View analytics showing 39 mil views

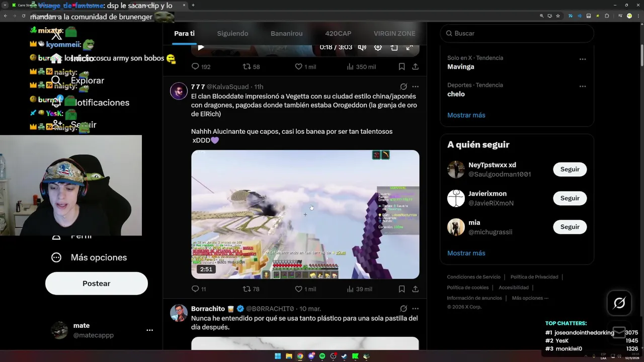[x=359, y=289]
